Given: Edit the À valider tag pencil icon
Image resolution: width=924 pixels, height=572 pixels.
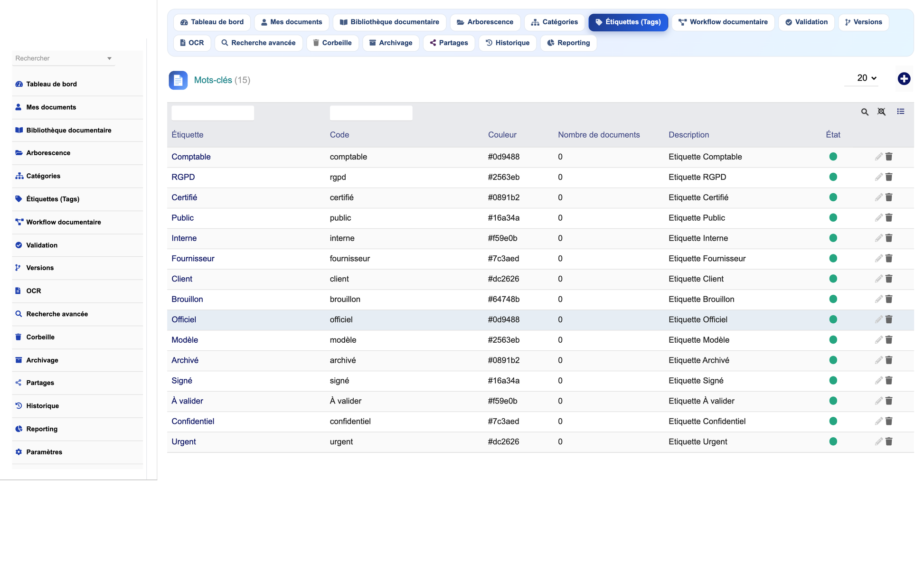Looking at the screenshot, I should tap(878, 401).
